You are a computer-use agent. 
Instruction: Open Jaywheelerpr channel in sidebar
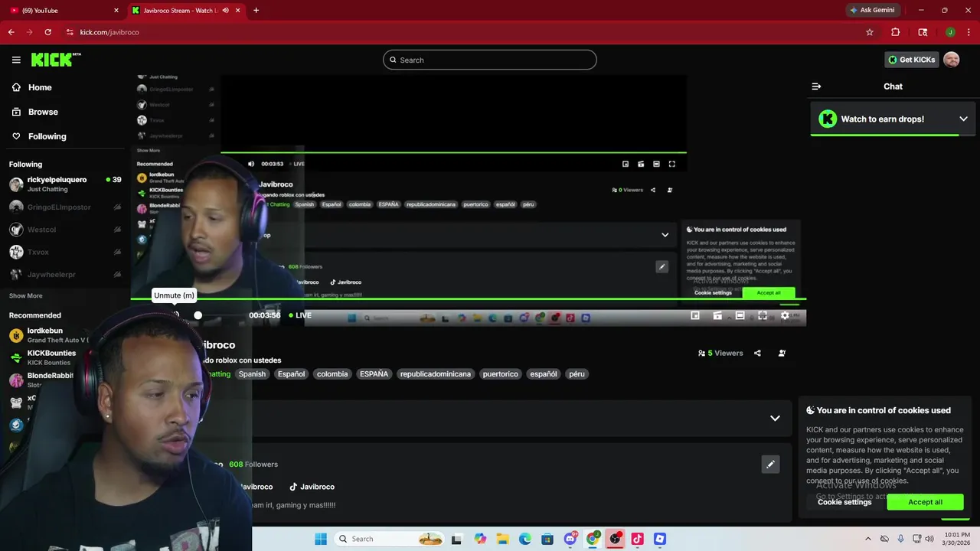[65, 274]
